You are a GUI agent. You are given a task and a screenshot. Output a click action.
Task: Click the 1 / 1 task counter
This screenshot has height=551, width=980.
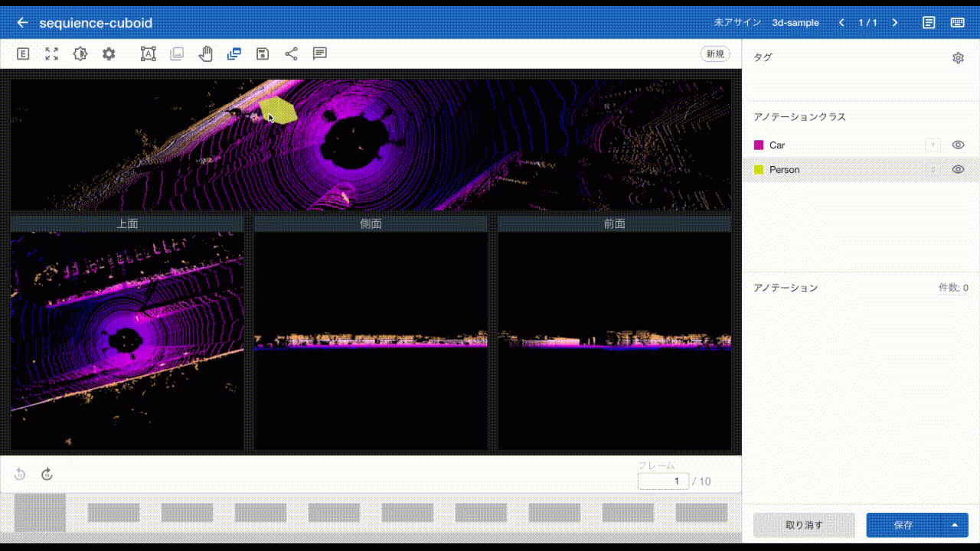[867, 23]
